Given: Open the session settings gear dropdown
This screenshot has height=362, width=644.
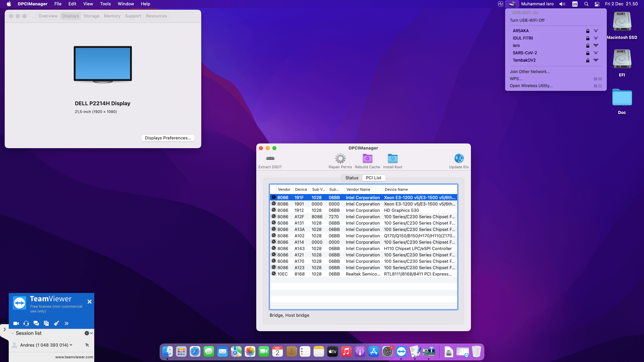Looking at the screenshot, I should (88, 333).
